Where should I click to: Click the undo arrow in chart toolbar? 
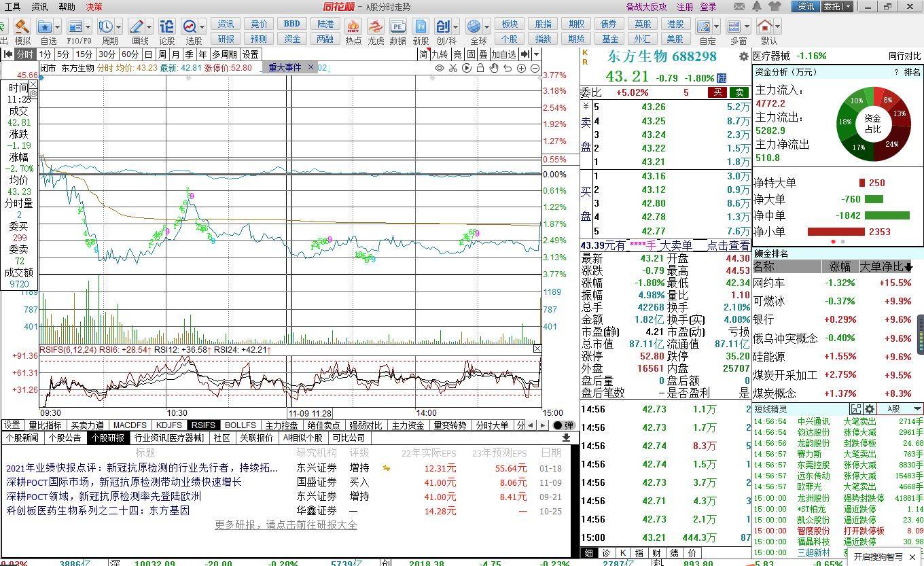coord(508,68)
